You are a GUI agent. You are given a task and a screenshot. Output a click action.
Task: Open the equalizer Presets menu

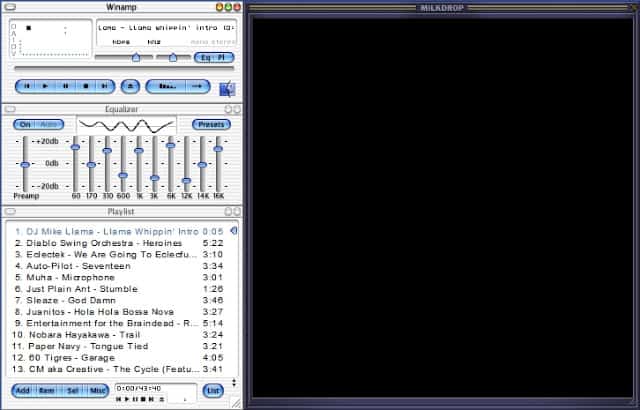pos(211,124)
